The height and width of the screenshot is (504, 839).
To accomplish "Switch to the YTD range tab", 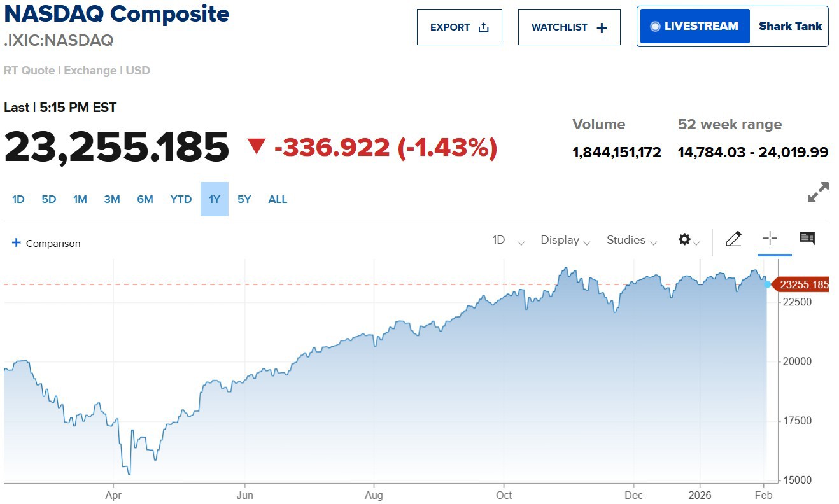I will pyautogui.click(x=181, y=199).
